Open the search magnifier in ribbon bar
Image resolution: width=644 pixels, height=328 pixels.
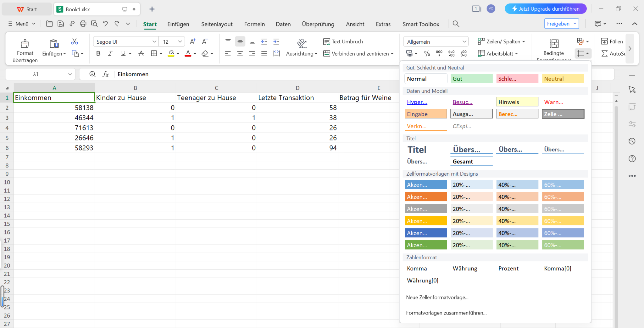[x=456, y=24]
